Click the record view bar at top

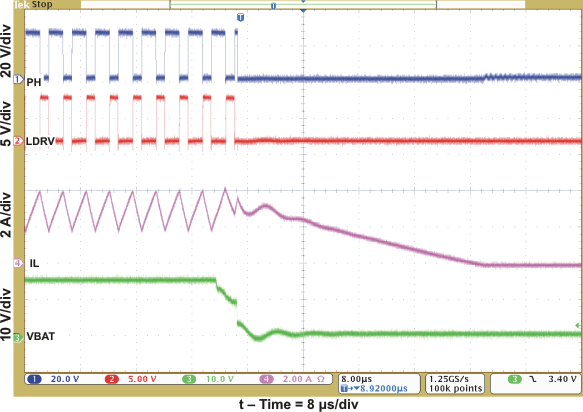303,4
